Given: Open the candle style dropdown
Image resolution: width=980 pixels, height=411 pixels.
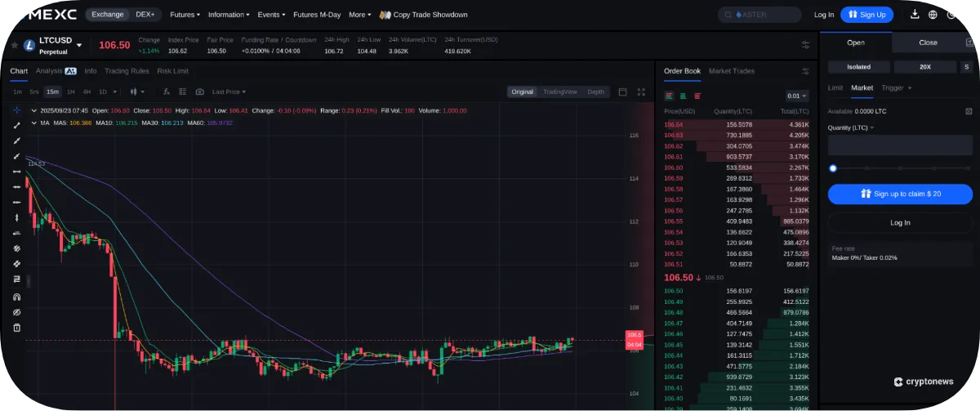Looking at the screenshot, I should (136, 92).
